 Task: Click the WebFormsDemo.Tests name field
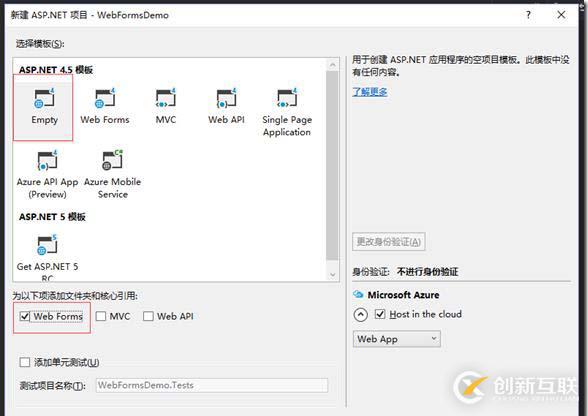point(212,385)
